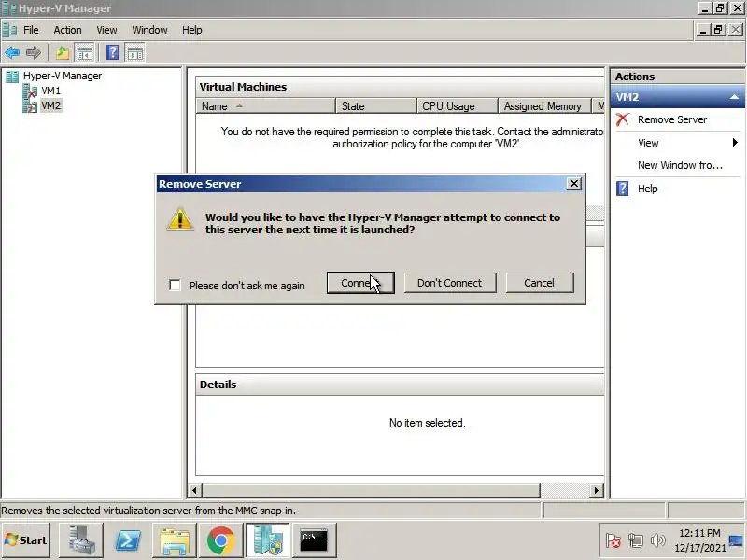Click the Don't Connect button

click(450, 283)
